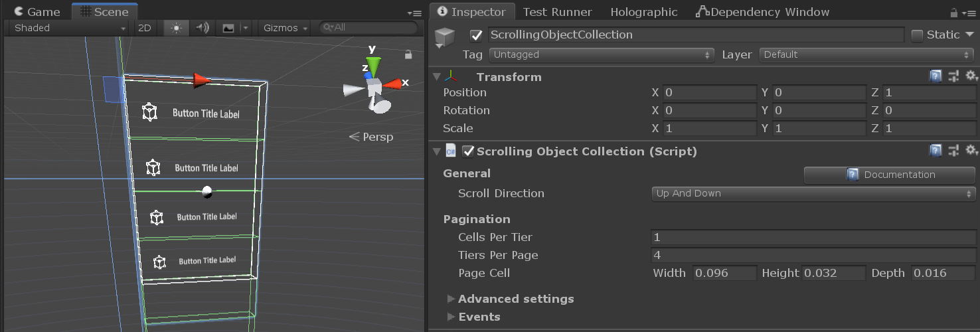980x332 pixels.
Task: Open the Scroll Direction dropdown
Action: tap(814, 193)
